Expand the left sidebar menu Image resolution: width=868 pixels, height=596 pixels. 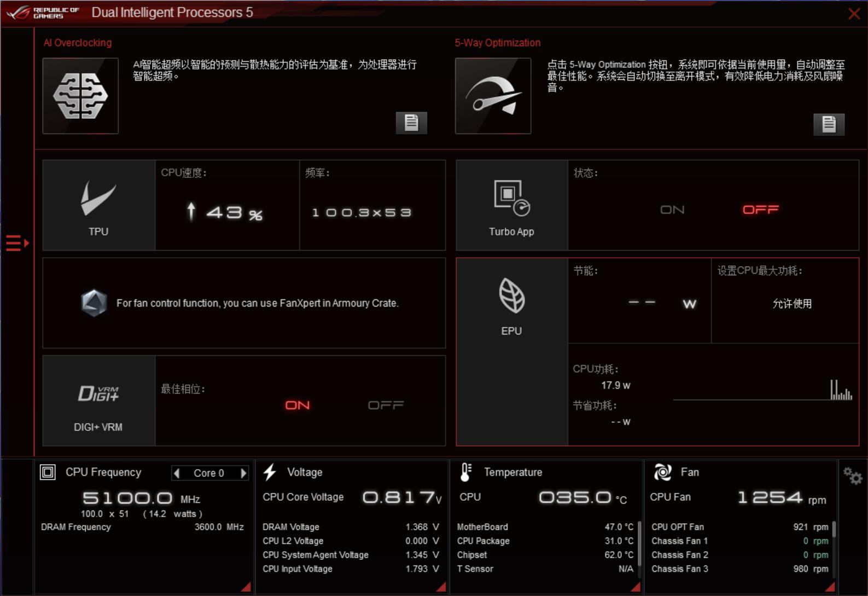pyautogui.click(x=17, y=242)
